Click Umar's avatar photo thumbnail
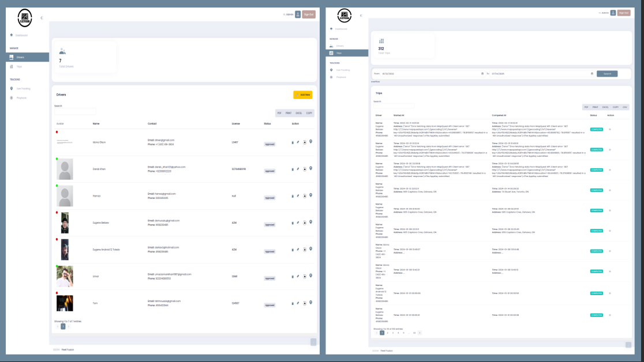This screenshot has height=362, width=644. point(65,276)
